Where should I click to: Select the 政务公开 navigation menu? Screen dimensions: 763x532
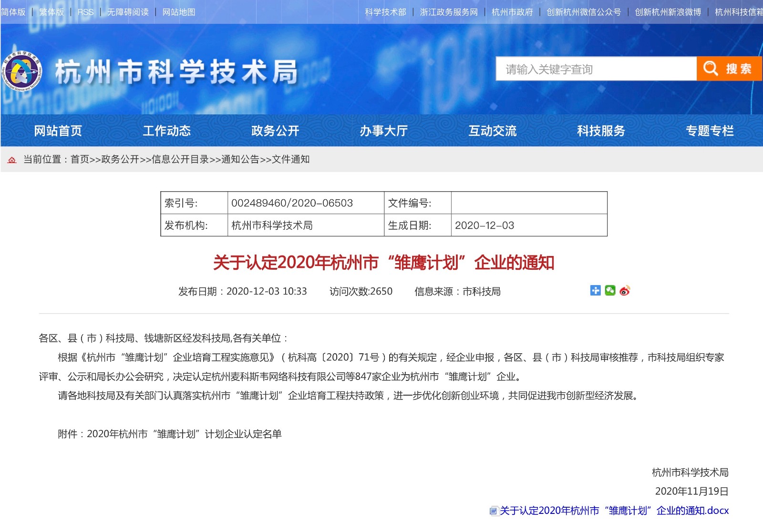click(x=275, y=131)
